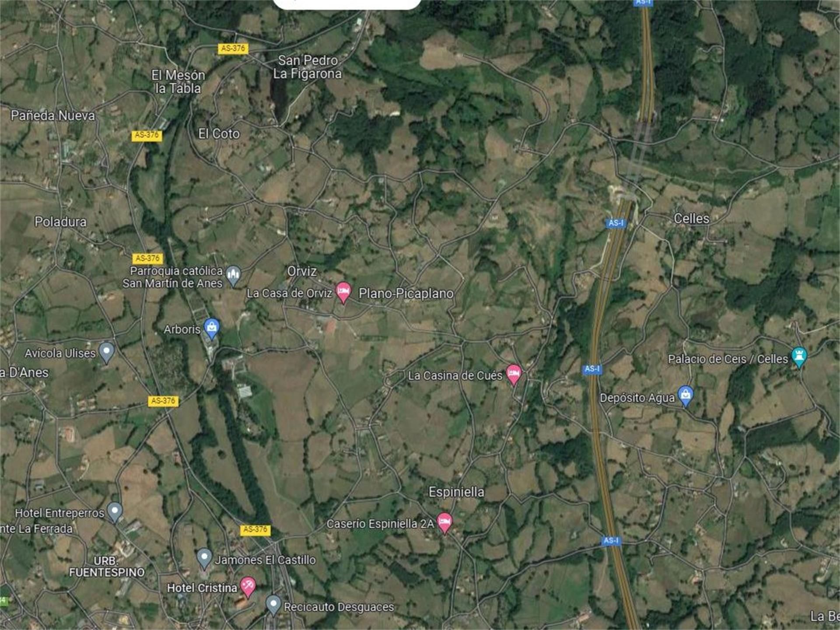
Task: Select the Avícola Ulises location pin
Action: pyautogui.click(x=106, y=352)
